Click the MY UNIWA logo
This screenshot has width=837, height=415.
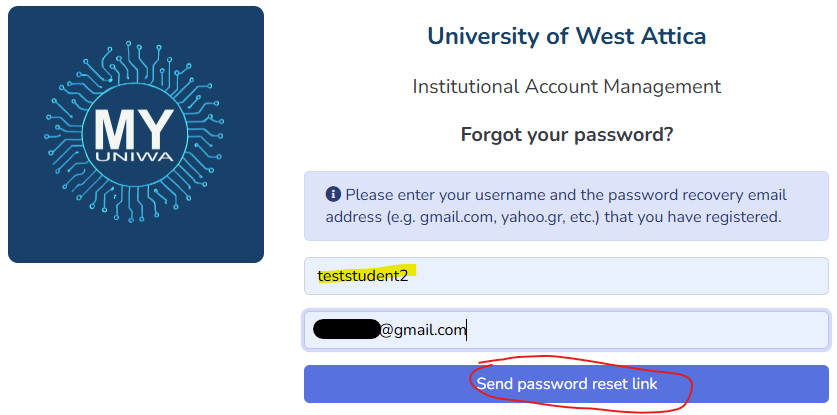tap(136, 135)
